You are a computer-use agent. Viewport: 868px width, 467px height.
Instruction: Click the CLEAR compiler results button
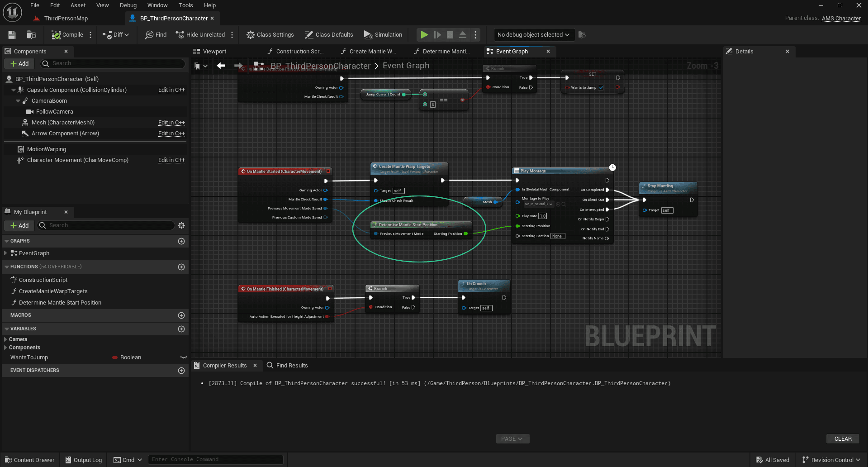click(843, 439)
